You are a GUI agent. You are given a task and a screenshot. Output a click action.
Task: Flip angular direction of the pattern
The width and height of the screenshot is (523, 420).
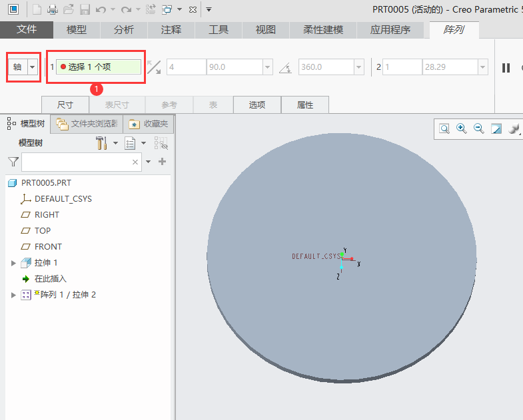154,67
